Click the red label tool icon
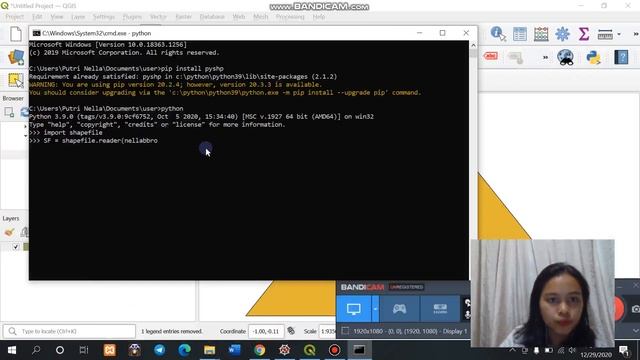 (491, 56)
